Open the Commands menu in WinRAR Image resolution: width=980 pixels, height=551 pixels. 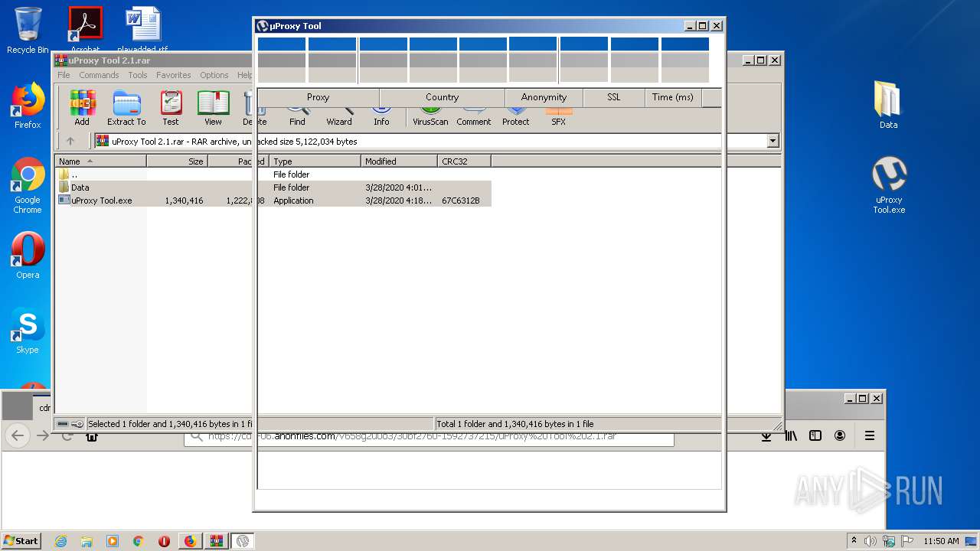point(99,75)
